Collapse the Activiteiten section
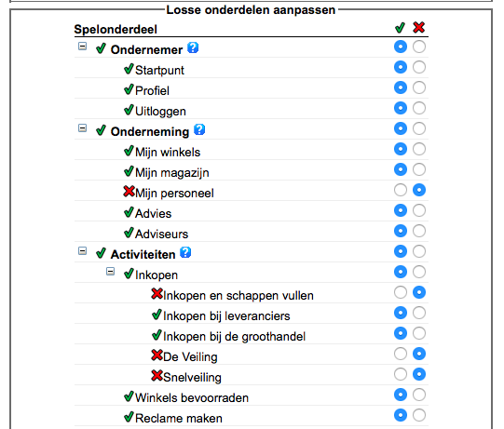This screenshot has width=504, height=429. [82, 251]
